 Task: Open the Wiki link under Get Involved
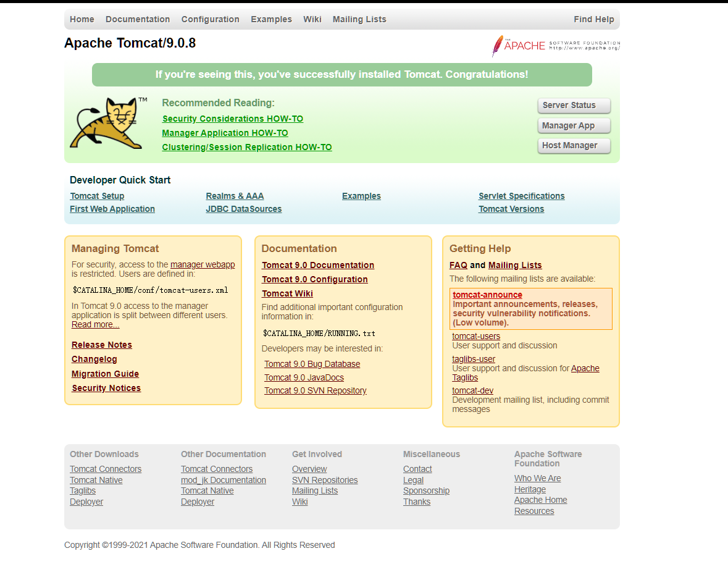click(300, 502)
